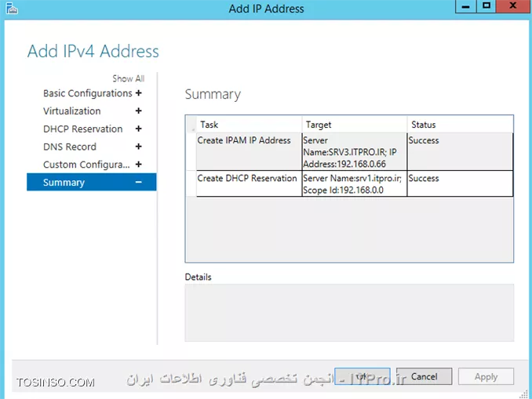Sort by the Task column header

pyautogui.click(x=249, y=125)
